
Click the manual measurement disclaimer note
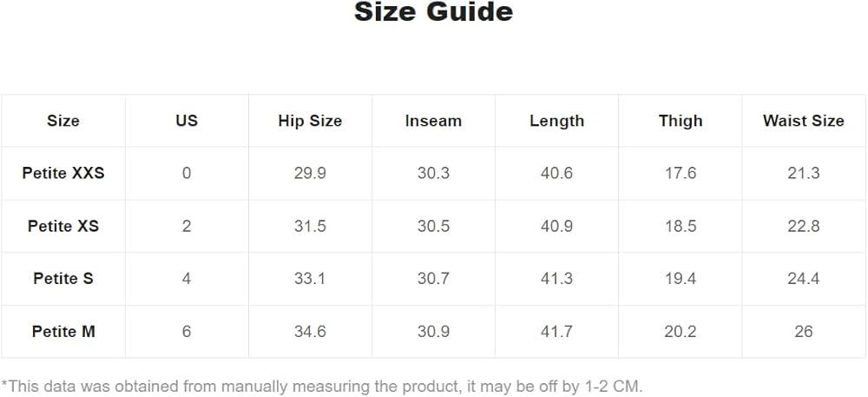(x=322, y=386)
